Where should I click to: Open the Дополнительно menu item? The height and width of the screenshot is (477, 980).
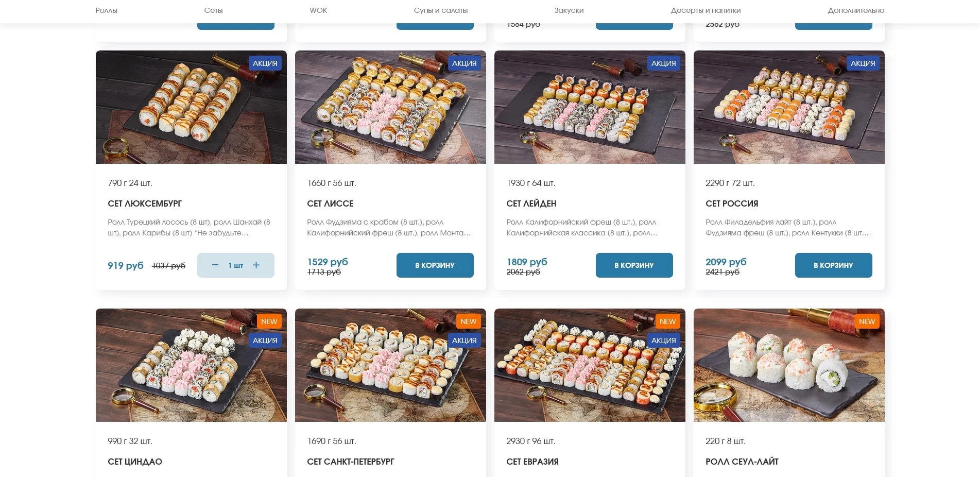(856, 10)
